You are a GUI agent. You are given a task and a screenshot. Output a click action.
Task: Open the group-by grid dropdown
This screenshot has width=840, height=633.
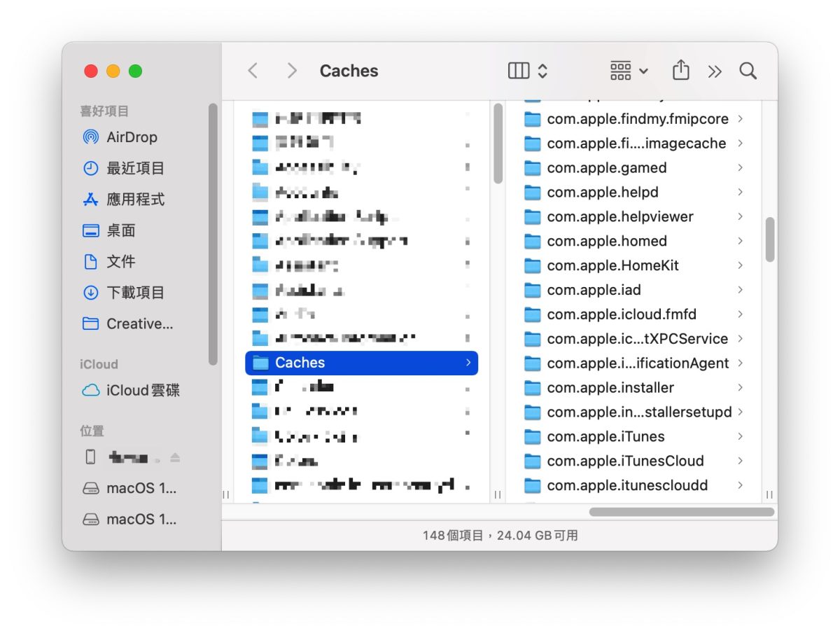click(629, 71)
